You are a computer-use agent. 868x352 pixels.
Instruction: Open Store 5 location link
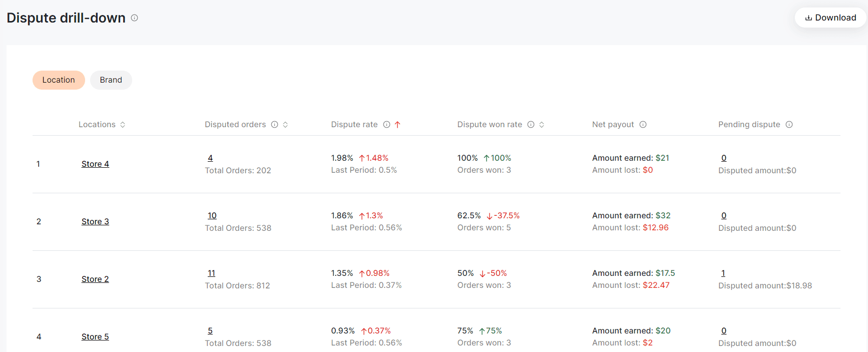[95, 337]
